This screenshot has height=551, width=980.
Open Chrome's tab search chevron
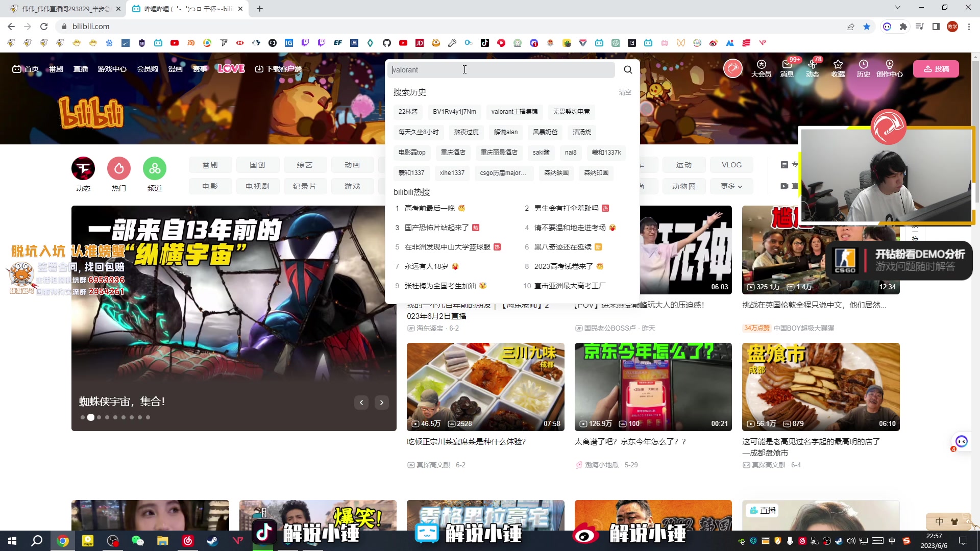(897, 8)
